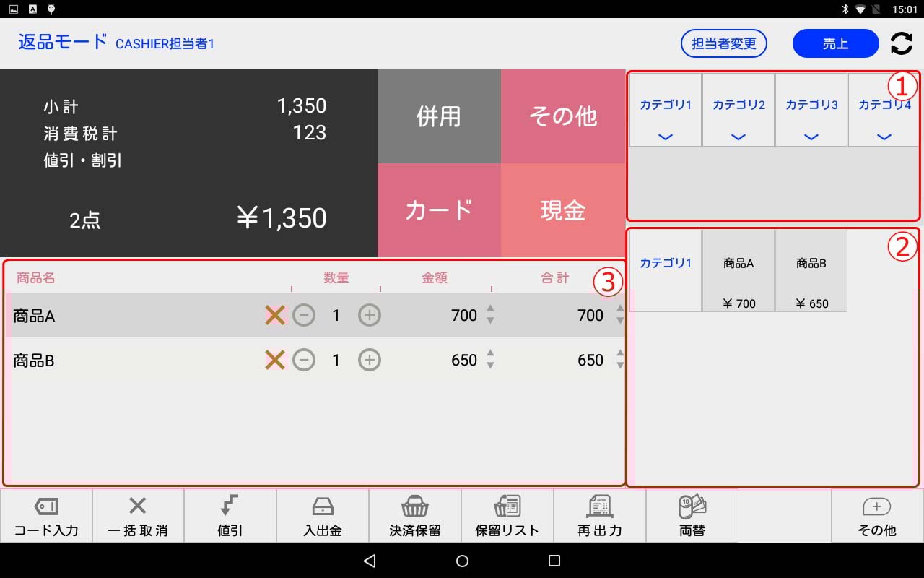Tap 返品モード title text

point(63,41)
